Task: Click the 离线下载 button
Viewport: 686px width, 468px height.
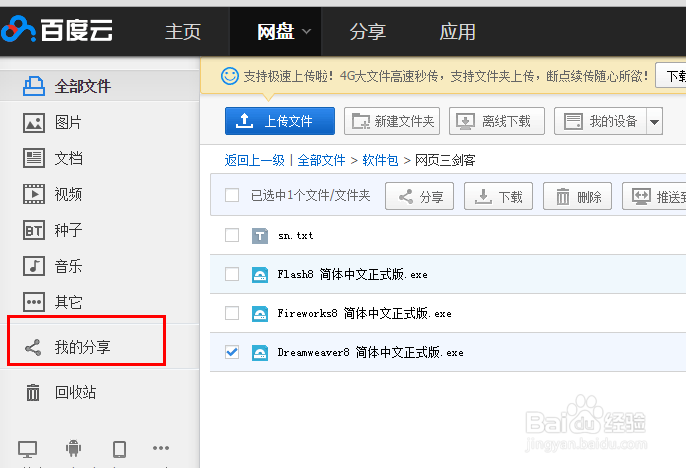Action: pos(497,121)
